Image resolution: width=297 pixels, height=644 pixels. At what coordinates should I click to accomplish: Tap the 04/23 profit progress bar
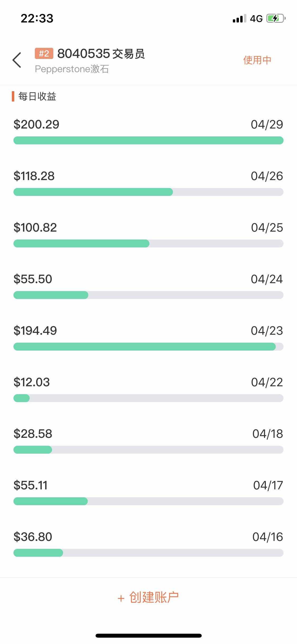148,347
